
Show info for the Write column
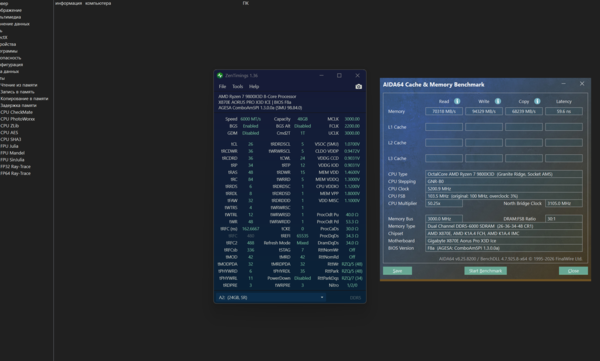[x=497, y=101]
